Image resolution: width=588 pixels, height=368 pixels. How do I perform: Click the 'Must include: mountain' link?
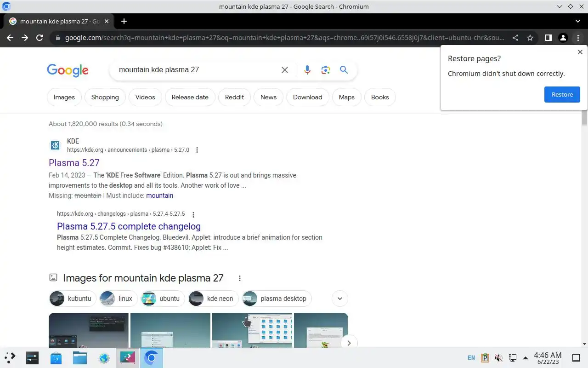point(159,195)
